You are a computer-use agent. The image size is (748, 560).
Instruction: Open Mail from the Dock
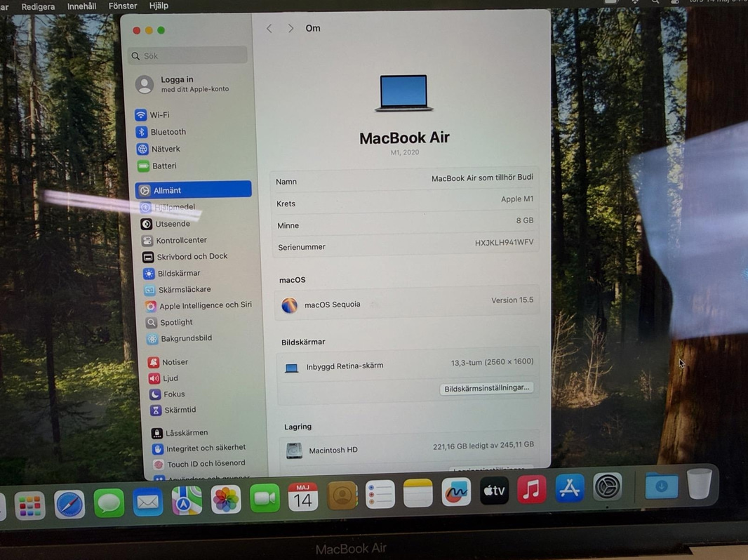tap(148, 501)
